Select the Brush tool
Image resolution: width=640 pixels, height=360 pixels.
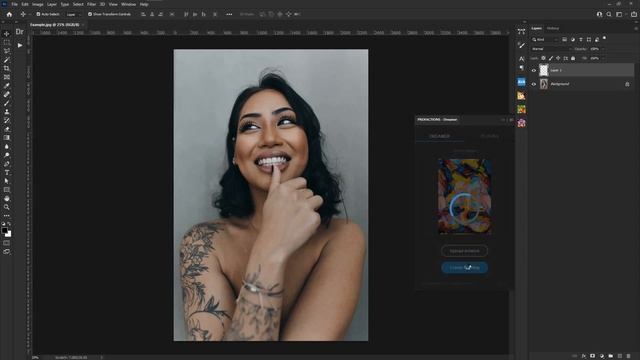click(7, 103)
